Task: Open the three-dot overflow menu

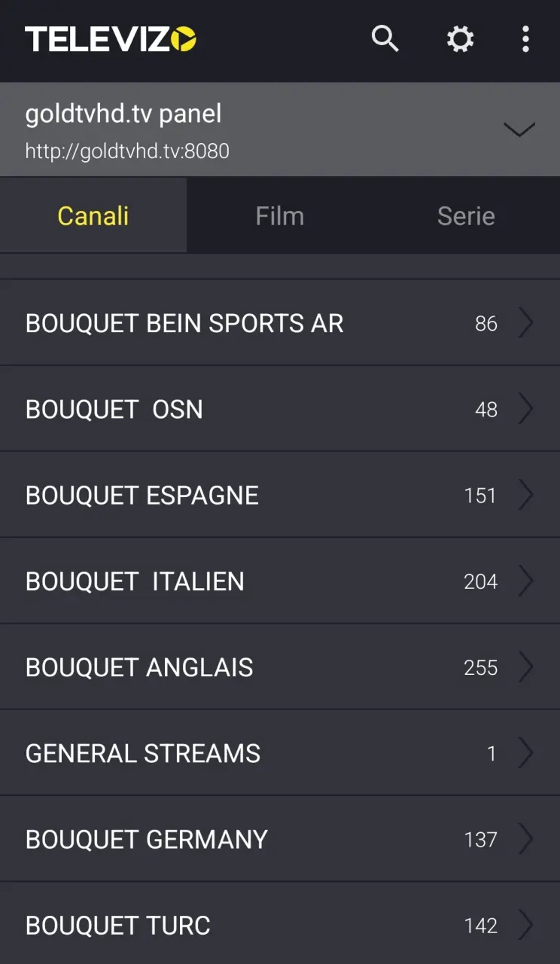Action: pos(525,39)
